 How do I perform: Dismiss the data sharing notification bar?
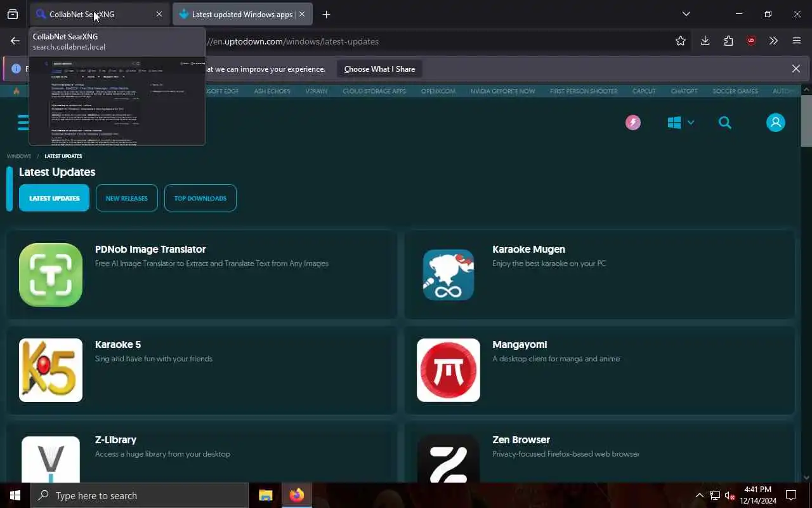[x=796, y=69]
